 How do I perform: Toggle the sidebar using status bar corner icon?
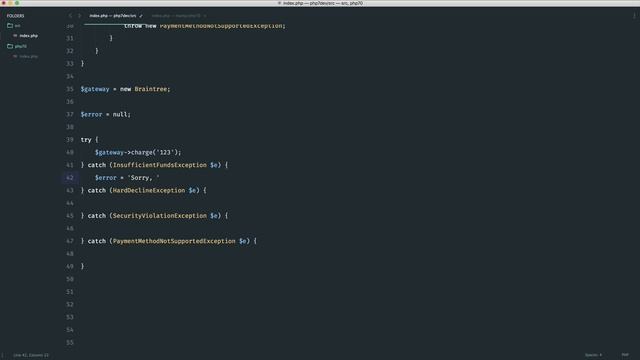tap(2, 355)
